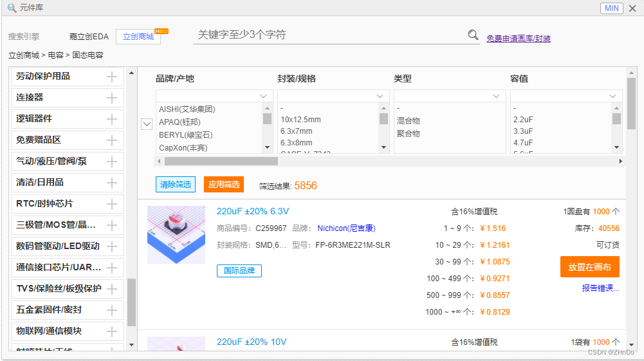
Task: Open the 220uF ±20% 6.3V product title
Action: tap(253, 211)
